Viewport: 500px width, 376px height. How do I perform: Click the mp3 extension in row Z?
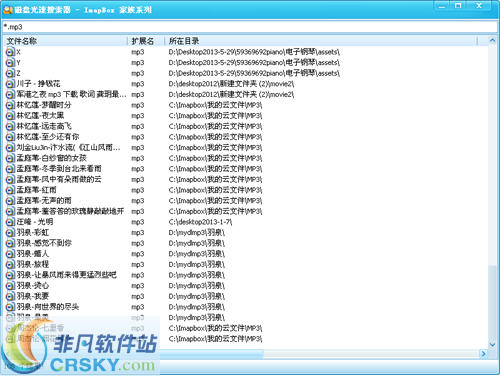(138, 73)
